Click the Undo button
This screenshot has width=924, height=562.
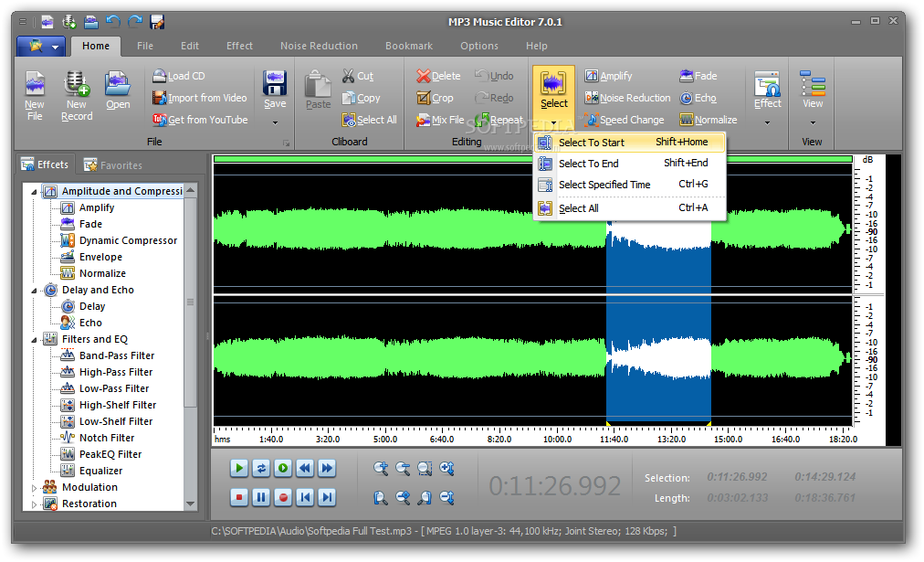coord(494,76)
